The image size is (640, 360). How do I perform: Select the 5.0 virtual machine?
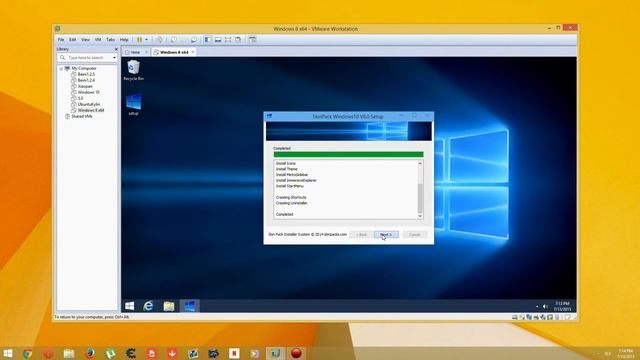[80, 98]
